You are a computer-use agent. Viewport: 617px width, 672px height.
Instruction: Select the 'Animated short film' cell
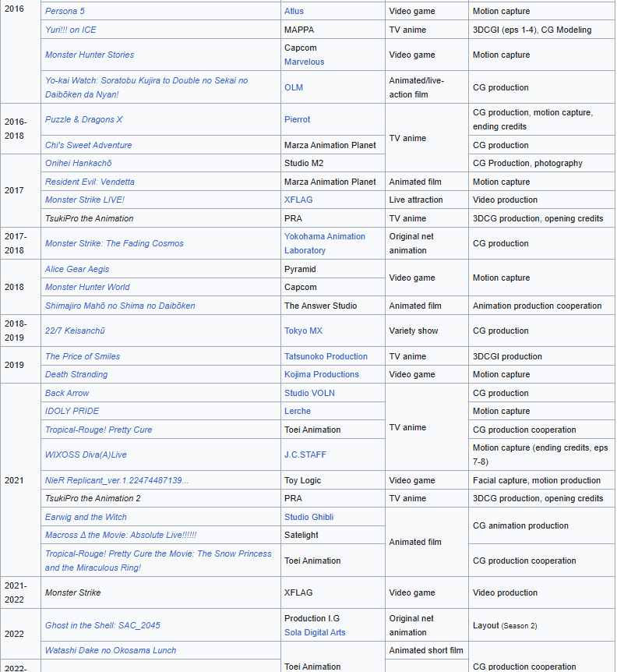click(x=427, y=651)
